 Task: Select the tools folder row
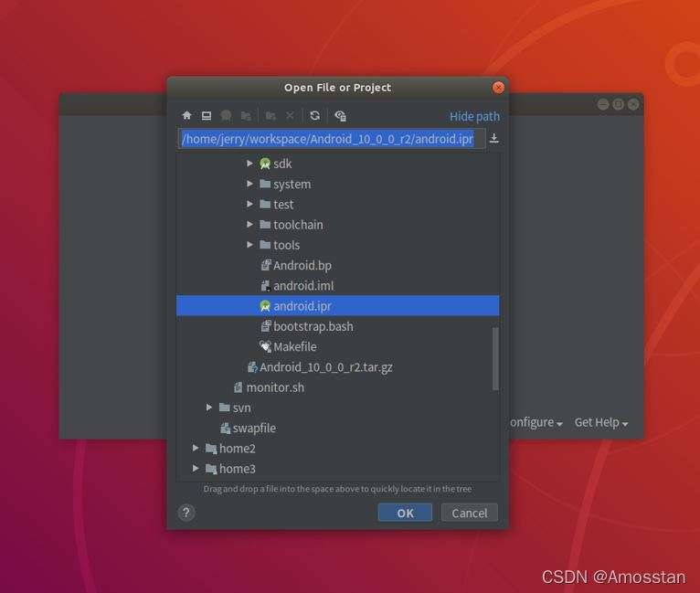click(x=337, y=245)
